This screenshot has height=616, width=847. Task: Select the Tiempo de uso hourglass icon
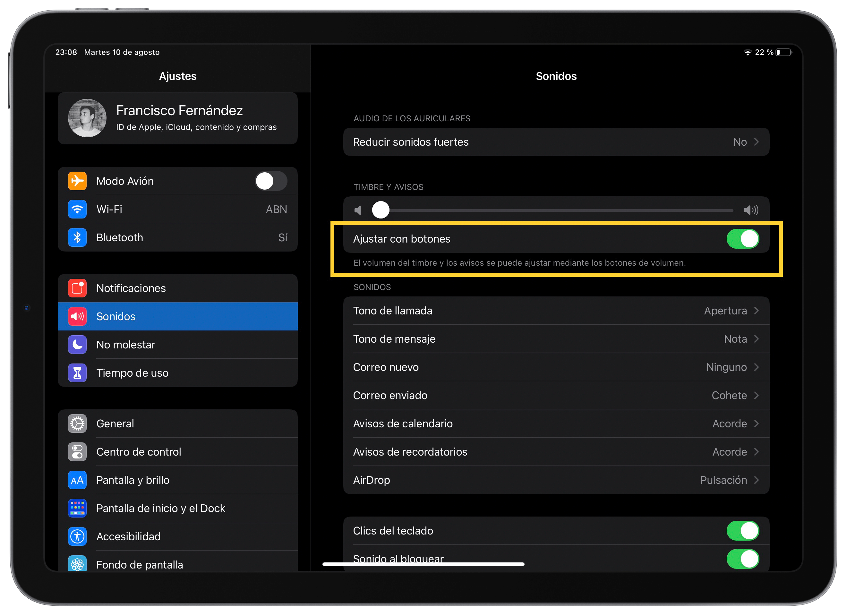[x=77, y=372]
